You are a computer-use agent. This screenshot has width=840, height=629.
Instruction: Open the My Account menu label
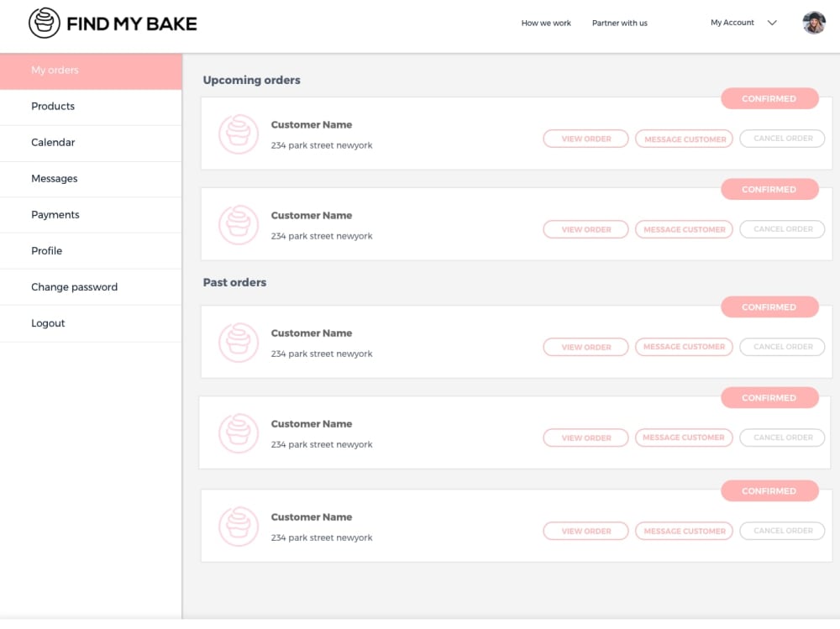[x=732, y=23]
